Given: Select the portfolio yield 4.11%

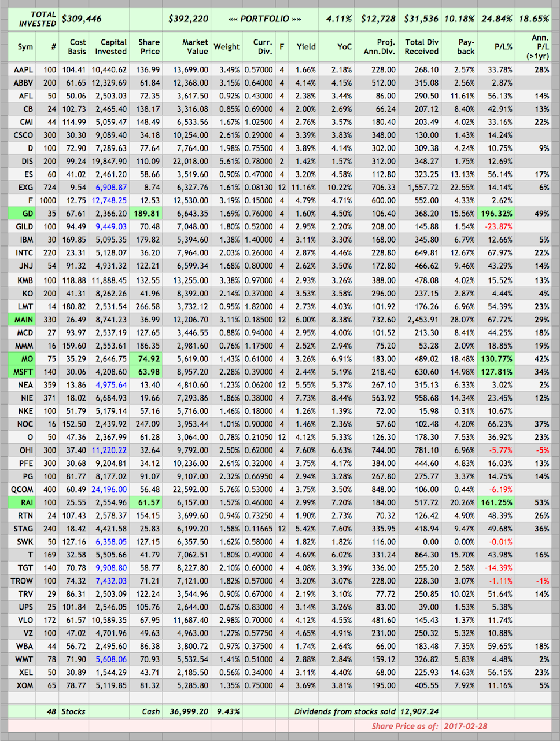Looking at the screenshot, I should (x=339, y=19).
